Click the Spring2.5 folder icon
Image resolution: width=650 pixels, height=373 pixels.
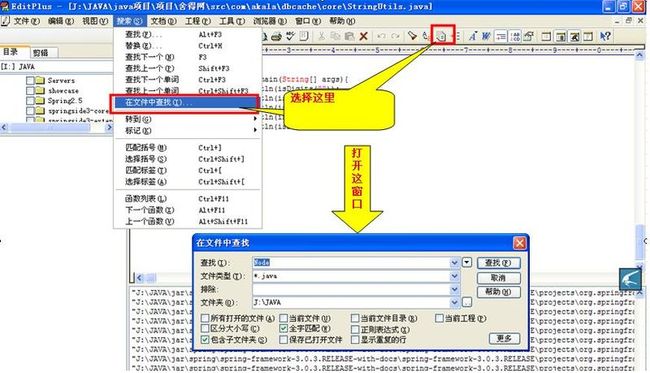coord(40,101)
